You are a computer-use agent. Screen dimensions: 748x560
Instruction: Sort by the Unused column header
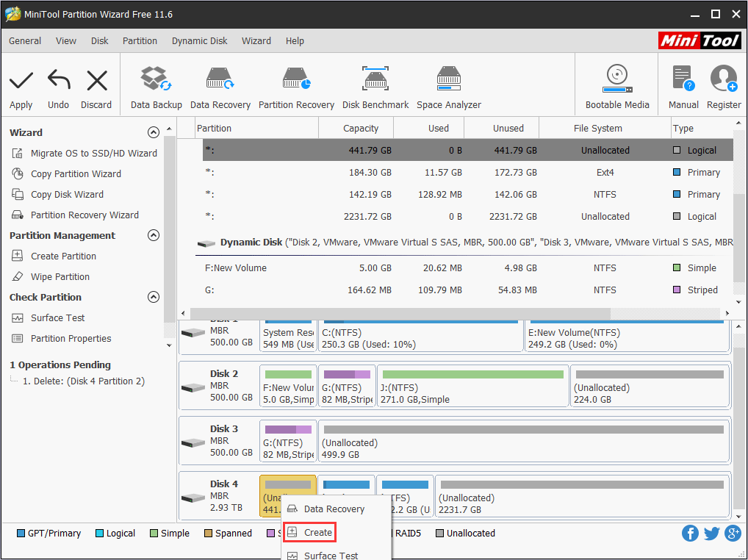pos(501,129)
